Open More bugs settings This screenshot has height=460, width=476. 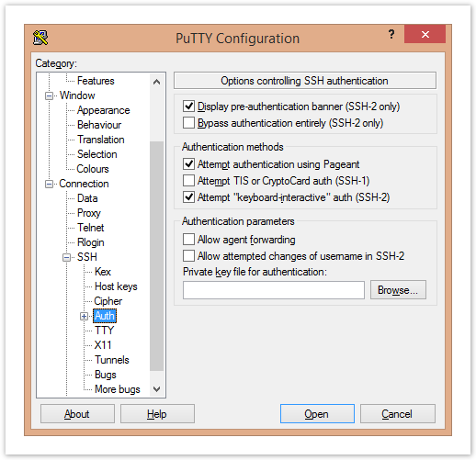[x=118, y=389]
